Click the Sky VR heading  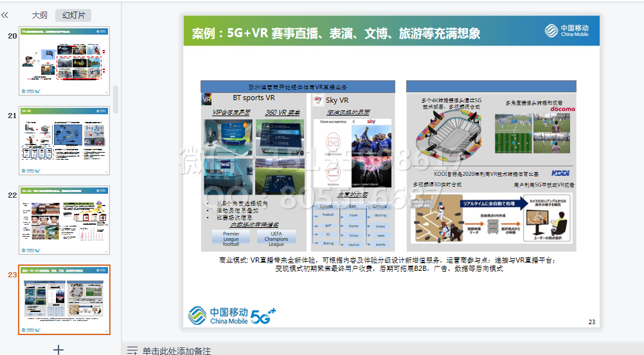click(x=337, y=100)
